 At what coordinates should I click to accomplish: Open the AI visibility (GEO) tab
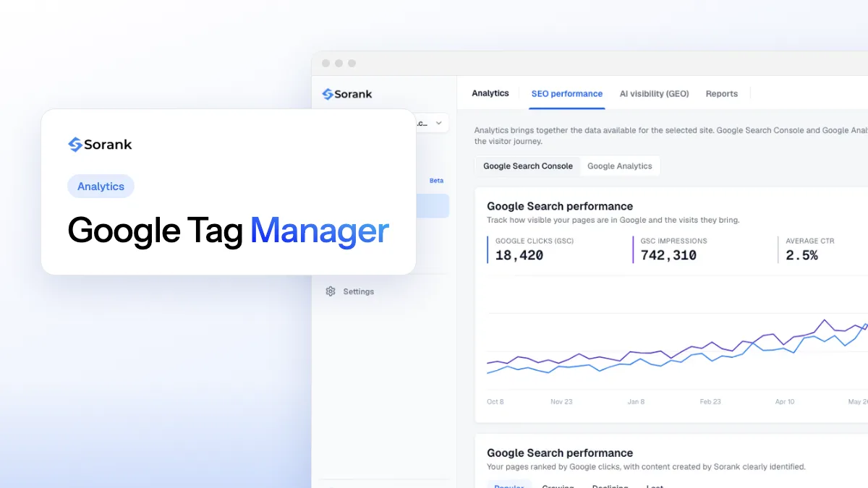[654, 94]
